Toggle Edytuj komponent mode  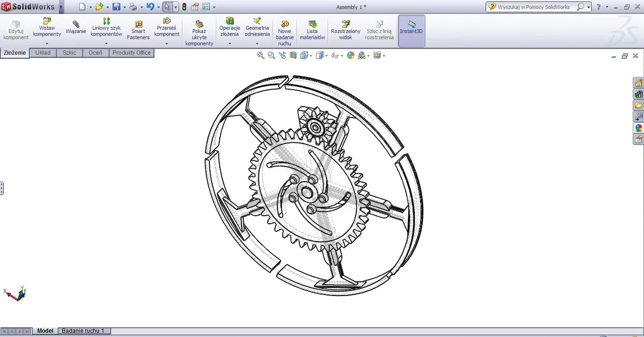16,31
